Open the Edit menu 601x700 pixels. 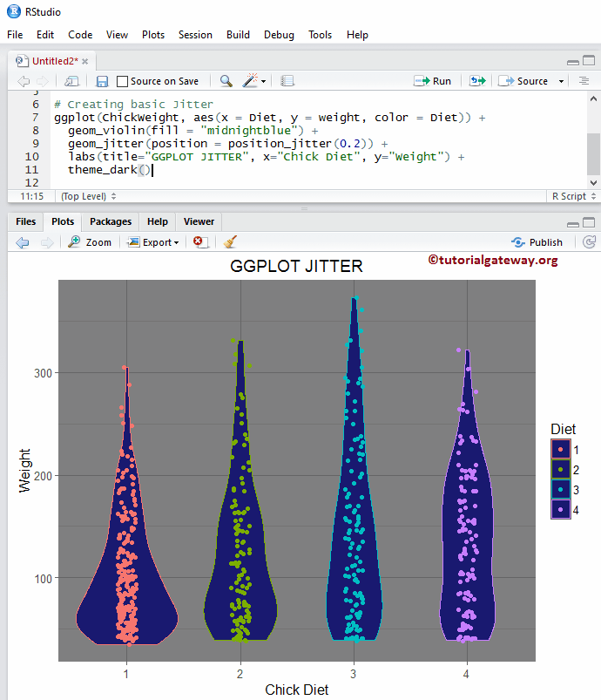pos(45,35)
